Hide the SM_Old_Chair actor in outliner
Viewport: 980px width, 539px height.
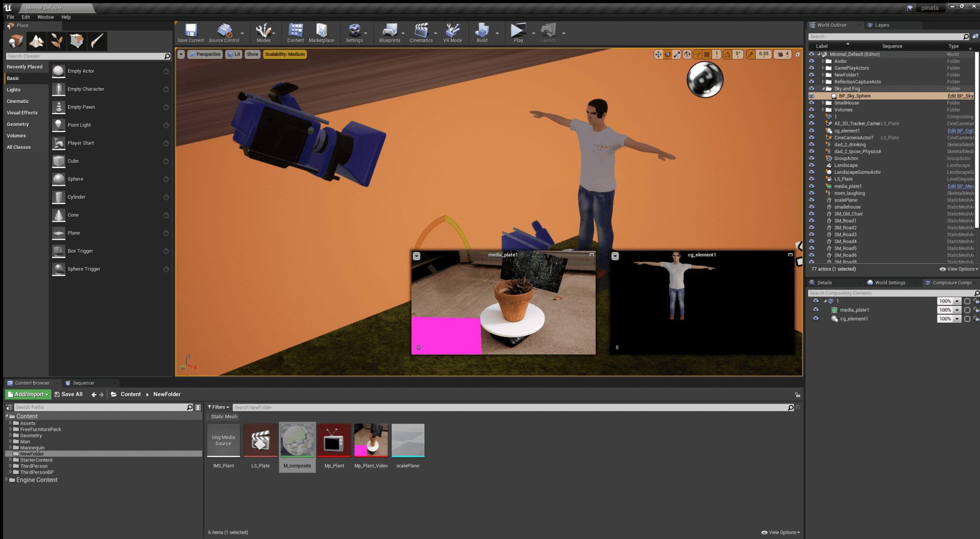tap(812, 214)
